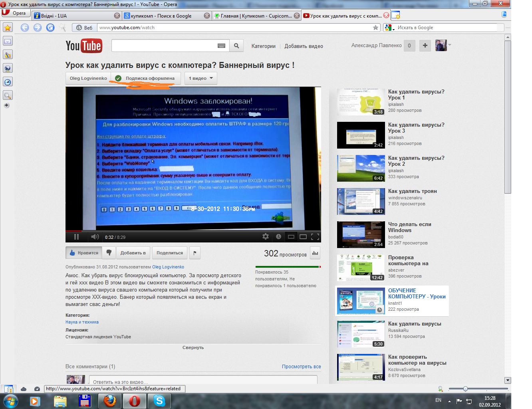This screenshot has height=409, width=532.
Task: Switch to the купикомп Google search tab
Action: 167,16
